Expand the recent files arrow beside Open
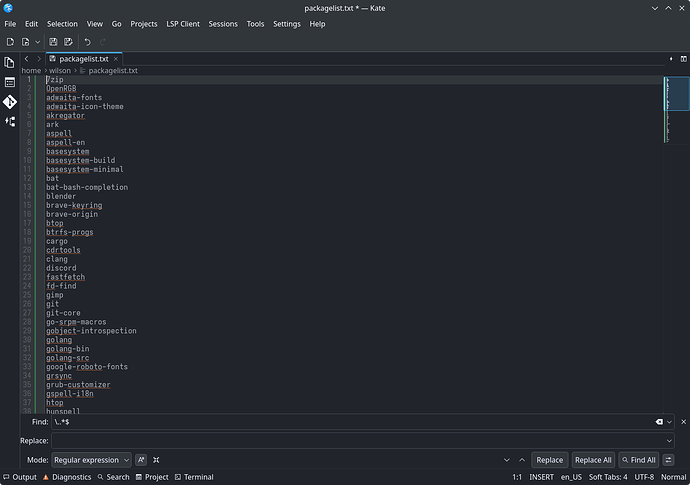 (x=38, y=42)
